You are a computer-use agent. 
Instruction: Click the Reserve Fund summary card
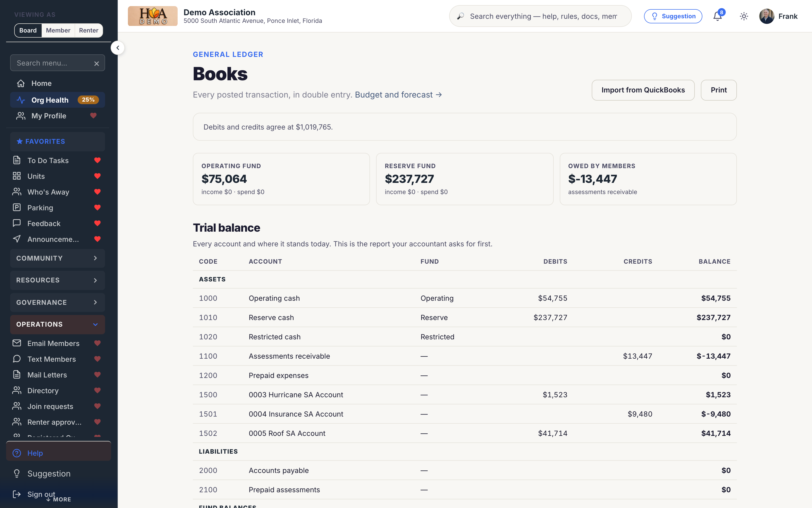pyautogui.click(x=464, y=179)
